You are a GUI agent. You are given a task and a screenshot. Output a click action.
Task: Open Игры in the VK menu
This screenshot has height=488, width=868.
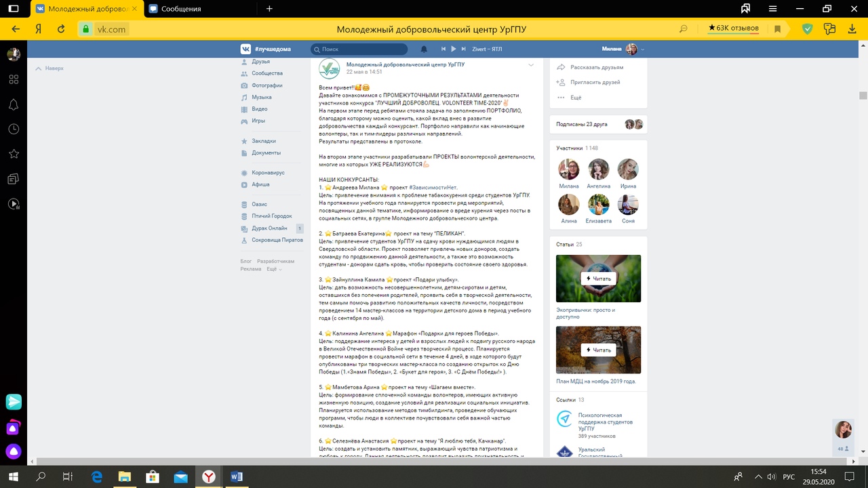tap(258, 121)
